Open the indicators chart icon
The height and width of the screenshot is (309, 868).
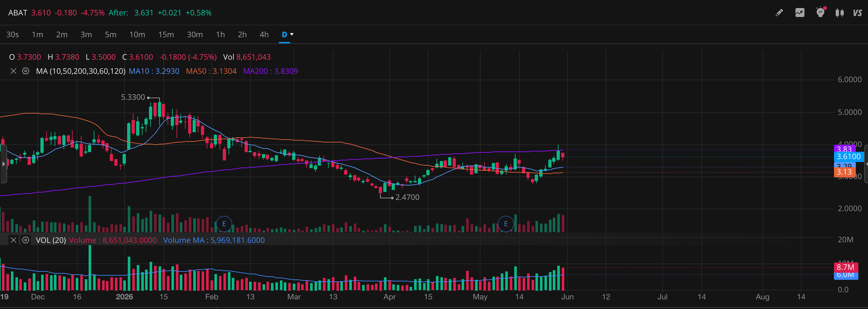(800, 13)
